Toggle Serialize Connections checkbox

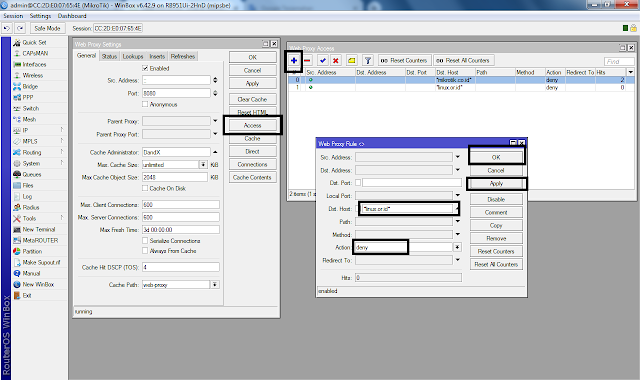tap(145, 241)
